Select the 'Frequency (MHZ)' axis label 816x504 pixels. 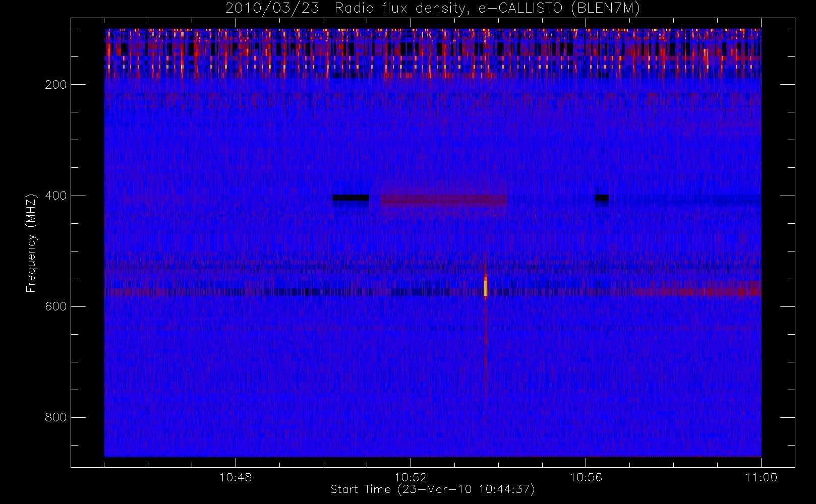point(31,242)
